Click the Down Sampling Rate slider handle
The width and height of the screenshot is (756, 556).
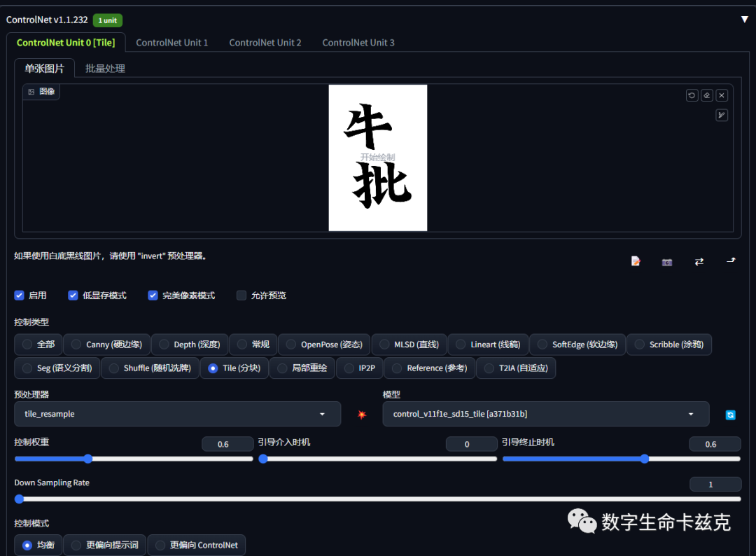click(20, 499)
